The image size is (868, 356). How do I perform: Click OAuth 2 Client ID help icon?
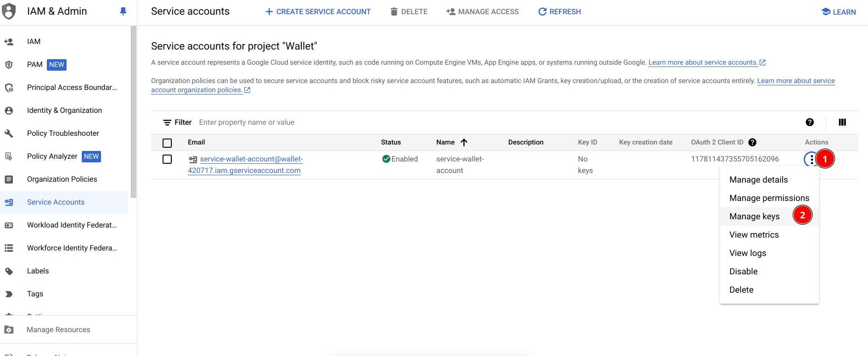[x=752, y=142]
